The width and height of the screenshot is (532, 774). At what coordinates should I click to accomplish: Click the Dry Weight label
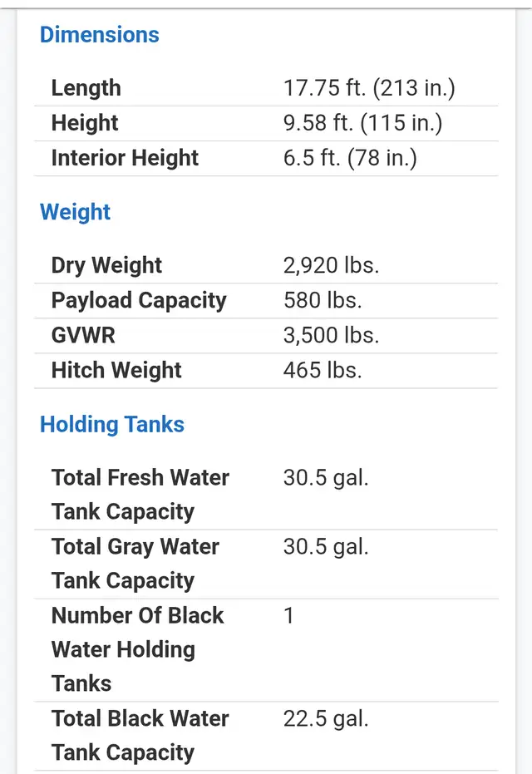click(106, 265)
